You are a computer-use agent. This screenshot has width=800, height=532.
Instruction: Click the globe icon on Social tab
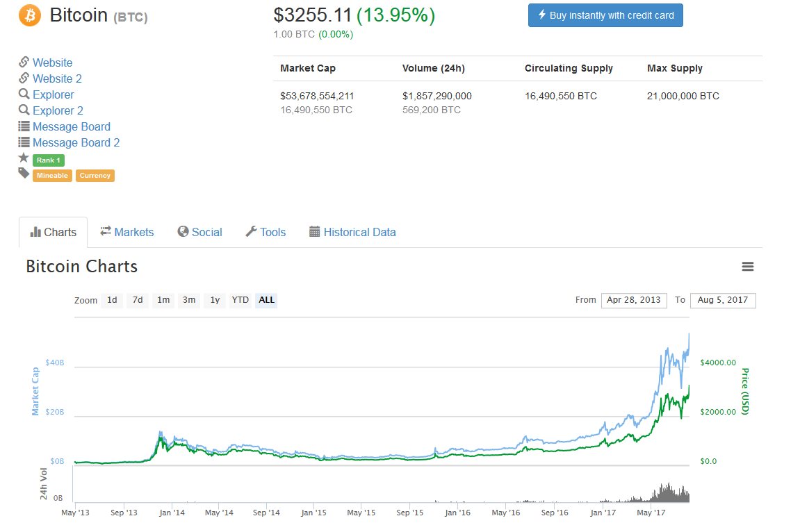coord(183,231)
